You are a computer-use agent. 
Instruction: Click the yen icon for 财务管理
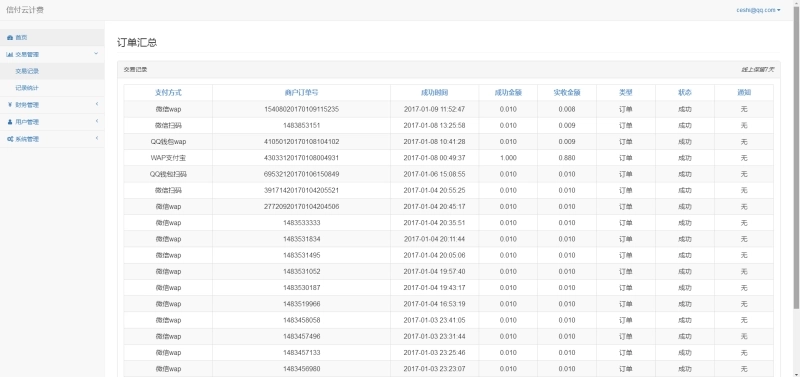pyautogui.click(x=10, y=105)
